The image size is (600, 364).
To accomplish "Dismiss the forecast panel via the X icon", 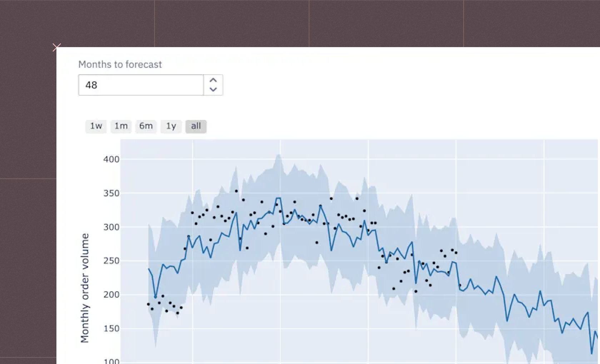I will [x=57, y=47].
